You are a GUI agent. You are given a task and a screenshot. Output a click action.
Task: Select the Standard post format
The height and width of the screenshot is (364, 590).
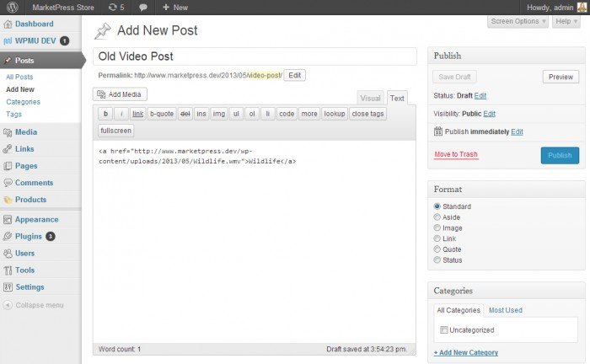(x=437, y=206)
